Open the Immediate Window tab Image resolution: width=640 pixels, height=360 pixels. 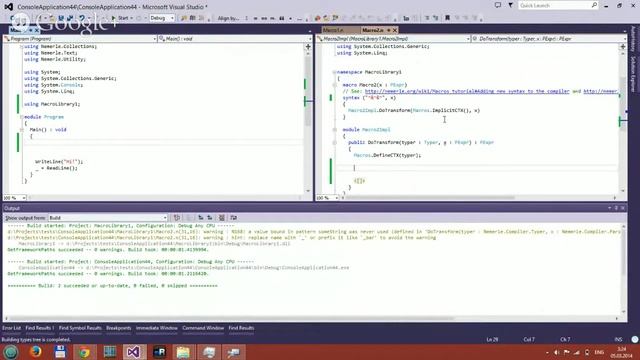(x=157, y=328)
